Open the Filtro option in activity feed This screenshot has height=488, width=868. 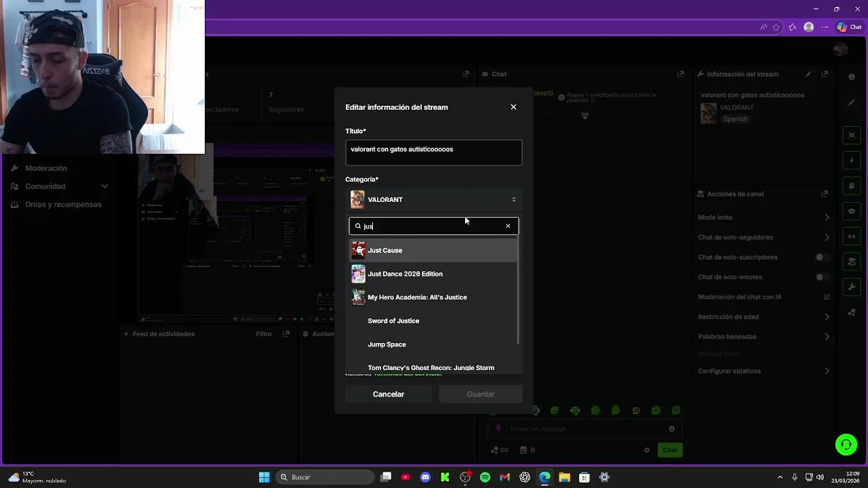click(x=263, y=333)
